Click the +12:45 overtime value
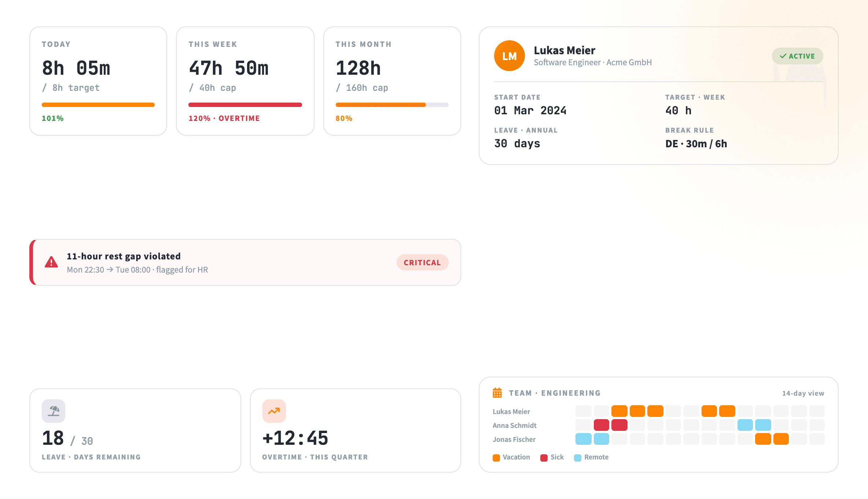Screen dimensions: 868x499 pos(295,439)
